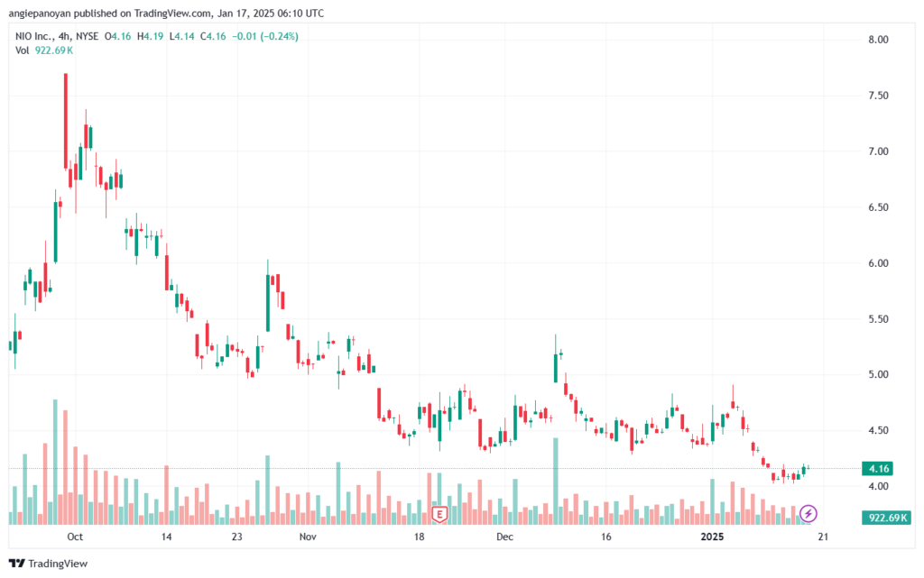Click the 2025 date axis label
Image resolution: width=924 pixels, height=578 pixels.
coord(712,537)
